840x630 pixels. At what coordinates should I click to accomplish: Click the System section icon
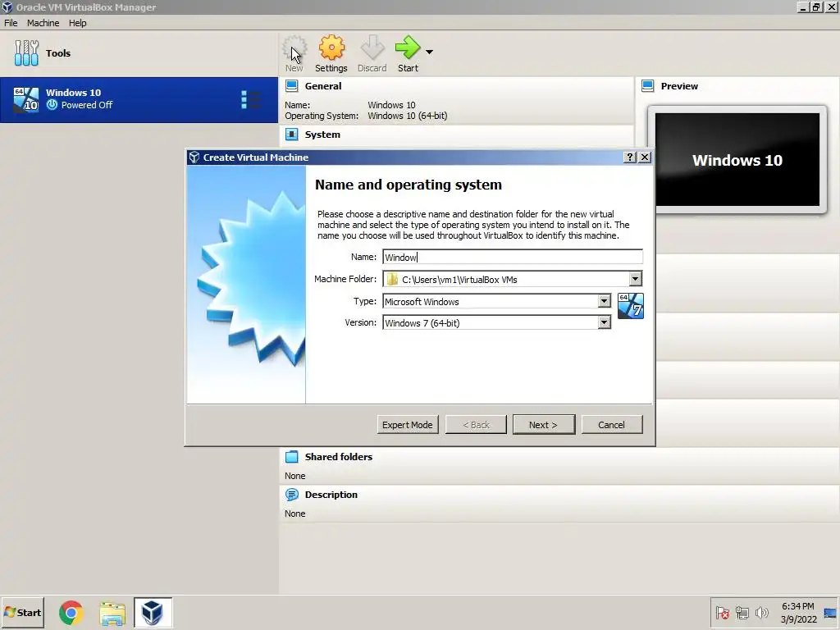pyautogui.click(x=291, y=135)
